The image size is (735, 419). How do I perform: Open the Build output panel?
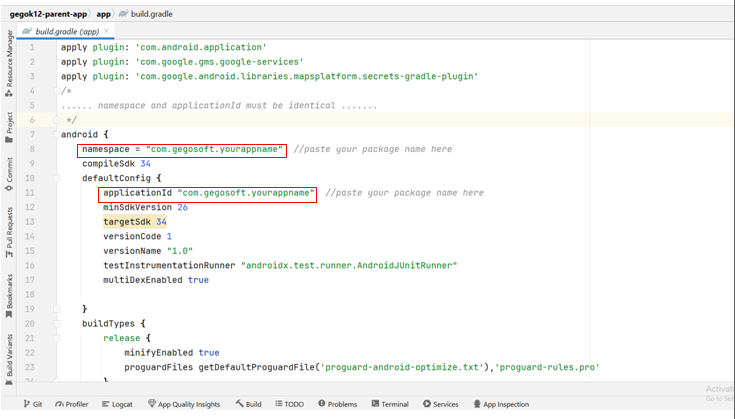point(248,404)
